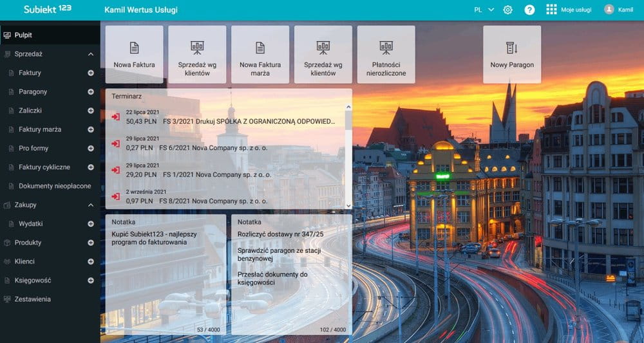Click the plus icon next to Wydatki

point(91,224)
